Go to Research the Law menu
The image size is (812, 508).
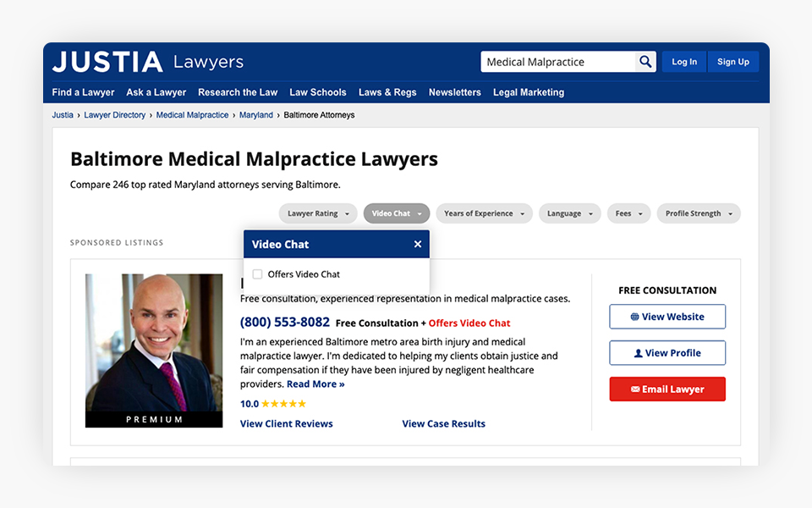pos(238,92)
